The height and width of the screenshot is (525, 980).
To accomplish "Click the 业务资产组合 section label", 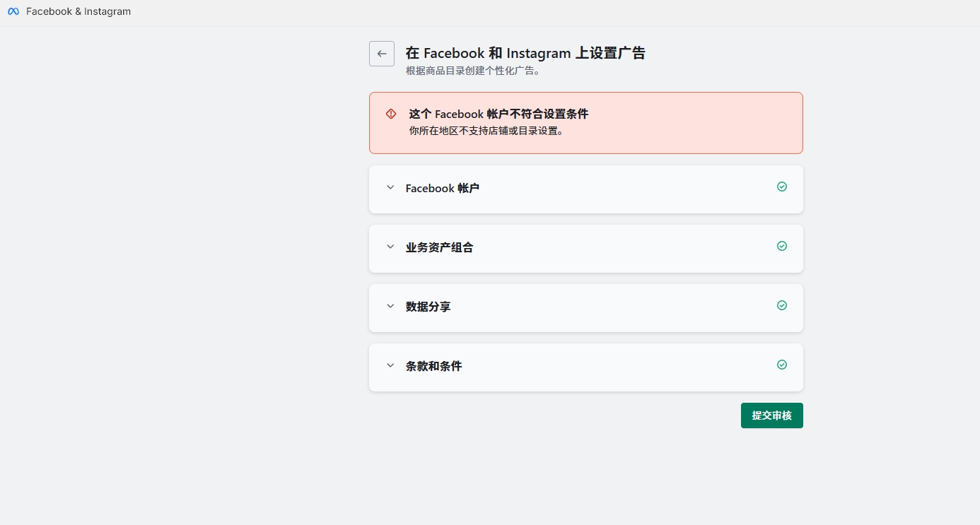I will click(x=440, y=248).
